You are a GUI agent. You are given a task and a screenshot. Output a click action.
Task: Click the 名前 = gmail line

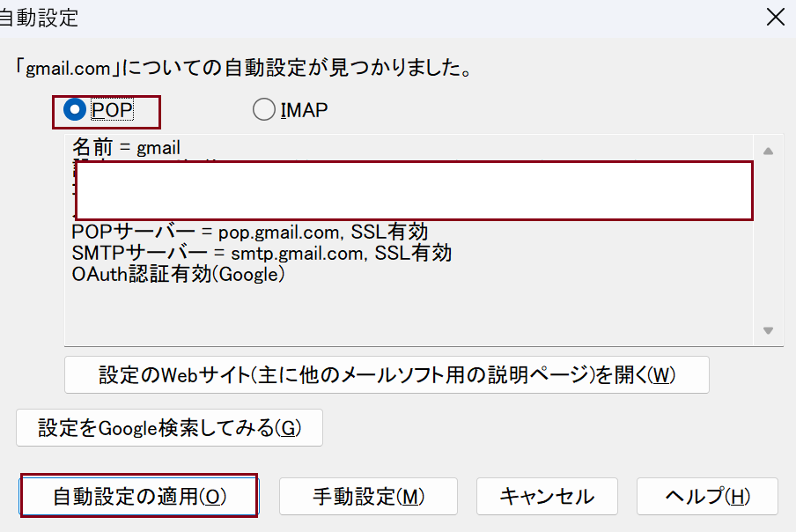[x=126, y=148]
